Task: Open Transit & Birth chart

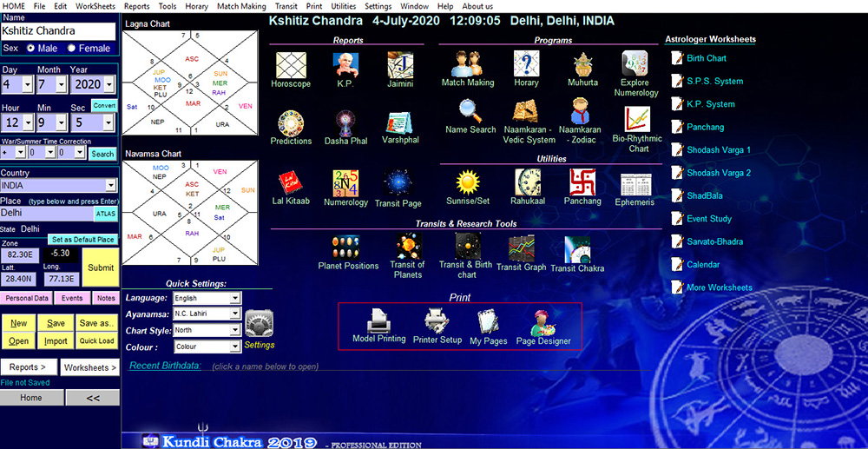Action: [468, 246]
